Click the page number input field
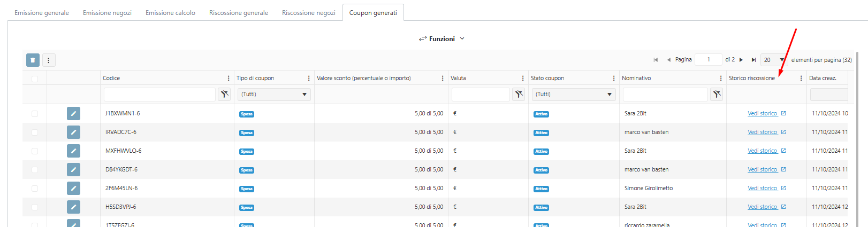The image size is (868, 227). pos(708,60)
